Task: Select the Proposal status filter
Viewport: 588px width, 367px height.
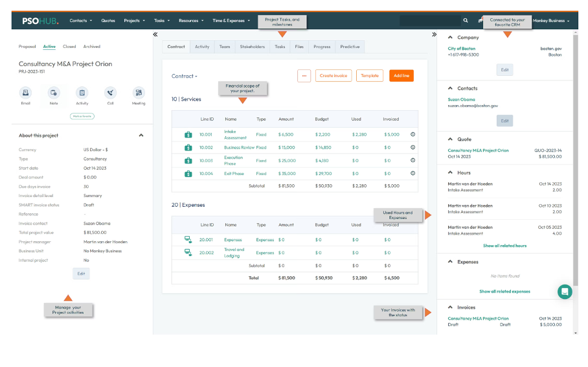Action: pos(27,47)
